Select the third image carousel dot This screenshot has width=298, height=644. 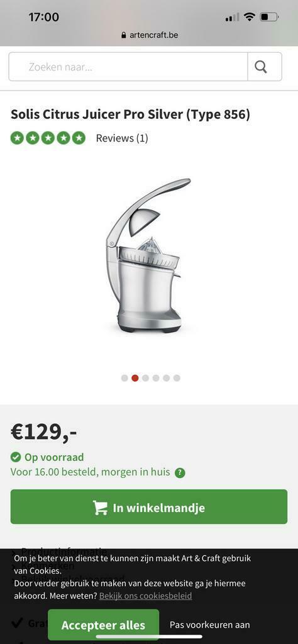(145, 378)
